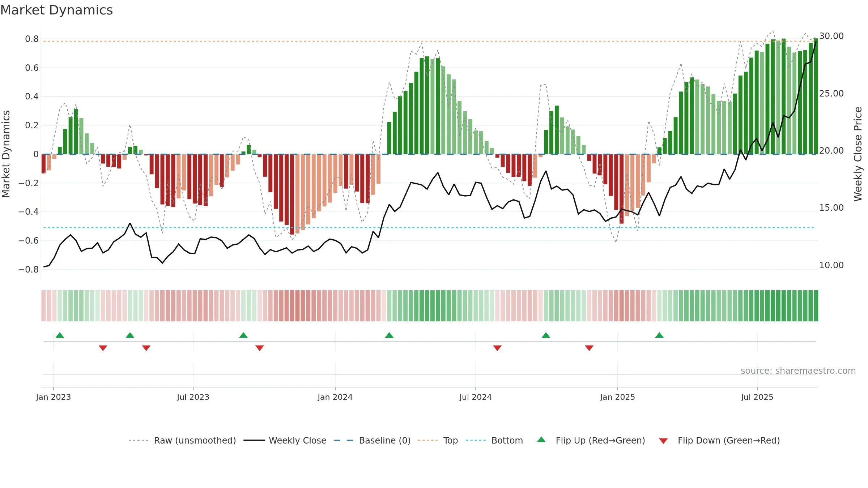Image resolution: width=868 pixels, height=488 pixels.
Task: Select the flip-up marker in February 2025
Action: pyautogui.click(x=659, y=335)
